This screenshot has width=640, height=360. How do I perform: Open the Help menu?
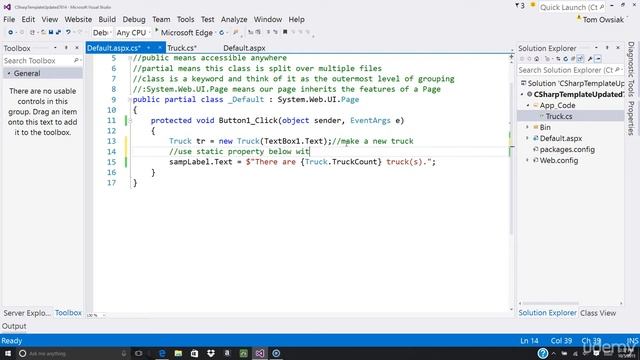pyautogui.click(x=296, y=19)
